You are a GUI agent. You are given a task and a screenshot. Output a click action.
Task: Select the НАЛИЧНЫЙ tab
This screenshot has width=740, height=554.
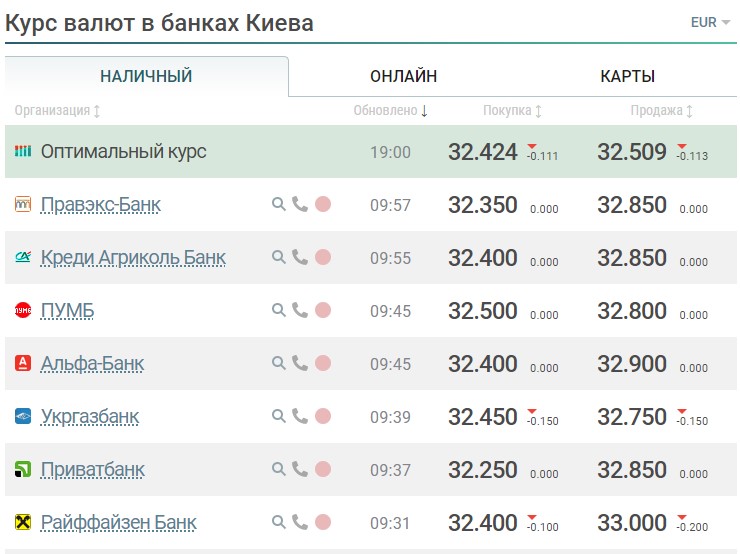tap(146, 76)
